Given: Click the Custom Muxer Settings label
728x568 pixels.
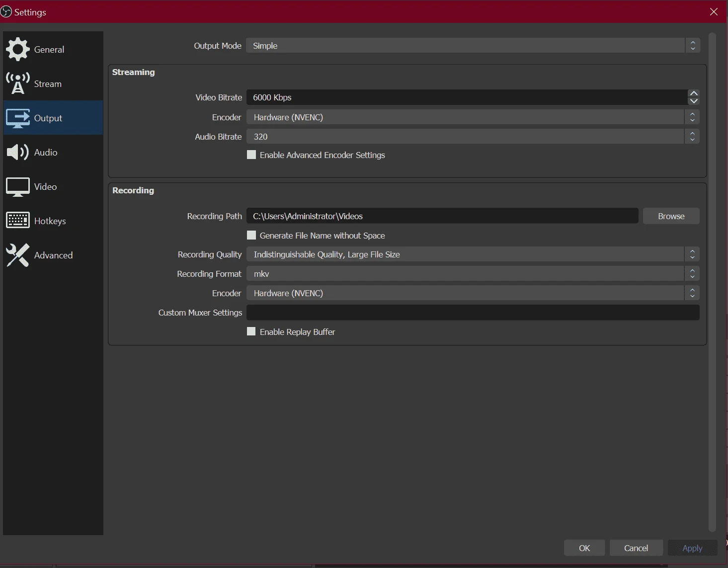Looking at the screenshot, I should click(200, 313).
